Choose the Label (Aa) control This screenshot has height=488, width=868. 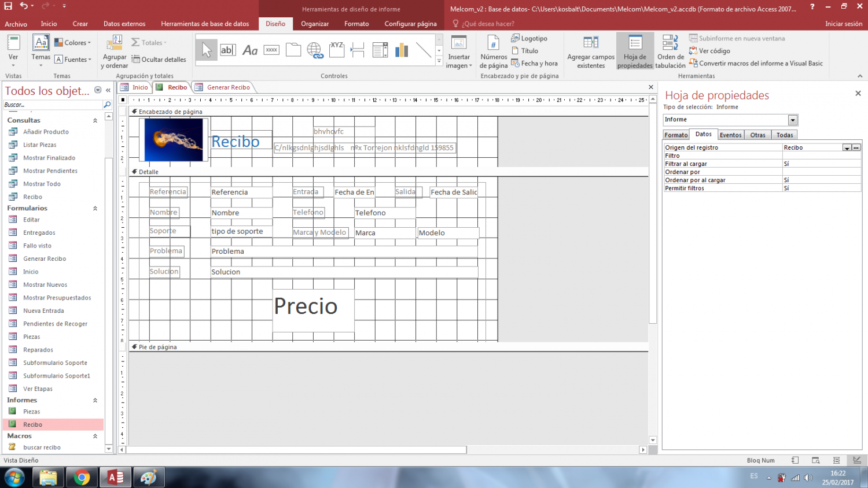(250, 50)
